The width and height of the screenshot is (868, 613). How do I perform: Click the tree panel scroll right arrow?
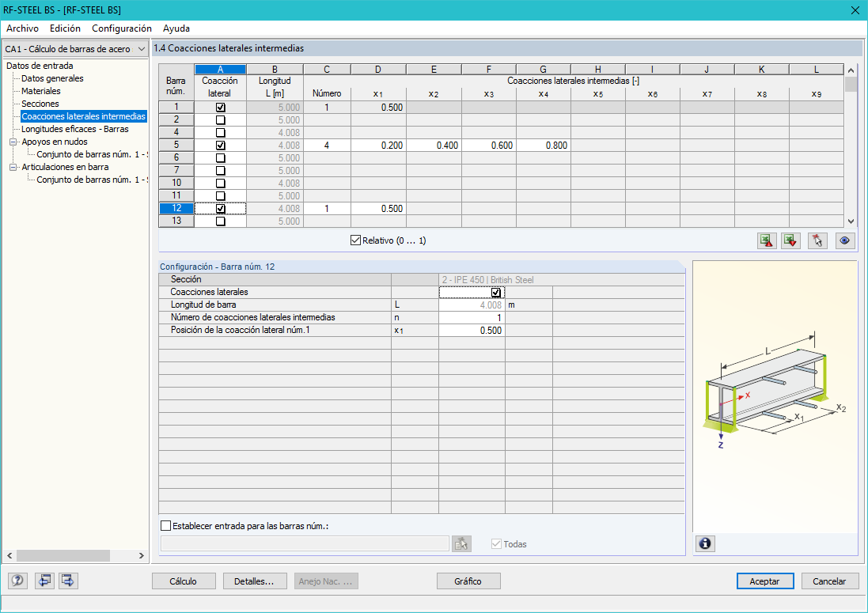pos(141,555)
